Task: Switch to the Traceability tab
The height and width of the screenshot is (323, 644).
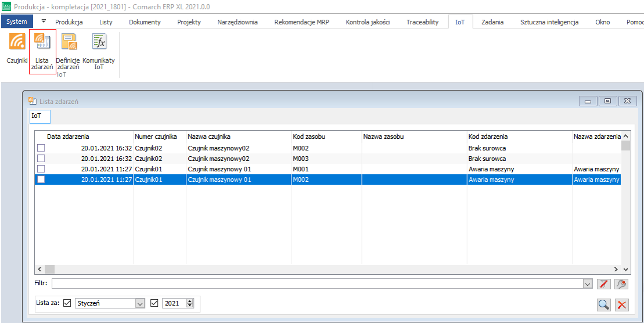Action: click(423, 22)
